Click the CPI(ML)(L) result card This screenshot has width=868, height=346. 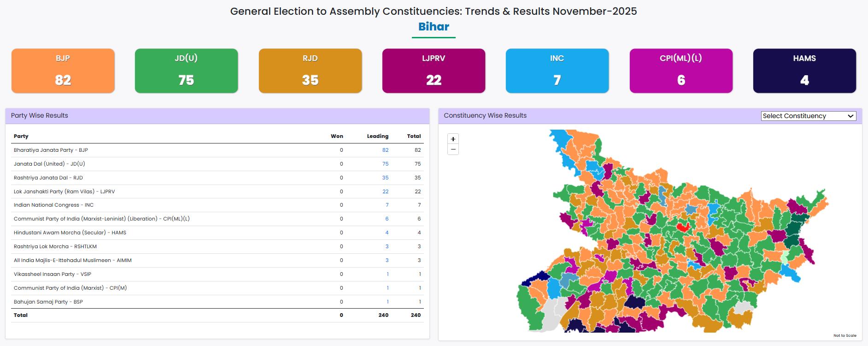pos(680,71)
